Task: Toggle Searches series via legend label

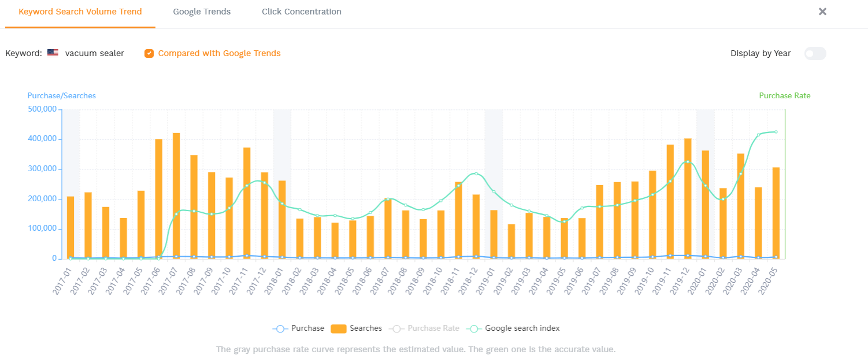Action: pos(365,328)
